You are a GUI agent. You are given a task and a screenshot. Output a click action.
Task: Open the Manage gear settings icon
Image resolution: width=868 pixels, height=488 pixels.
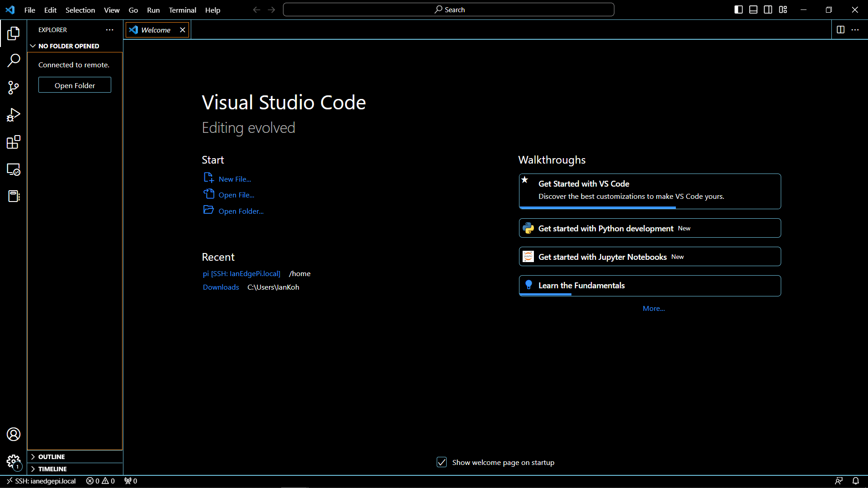pos(14,461)
